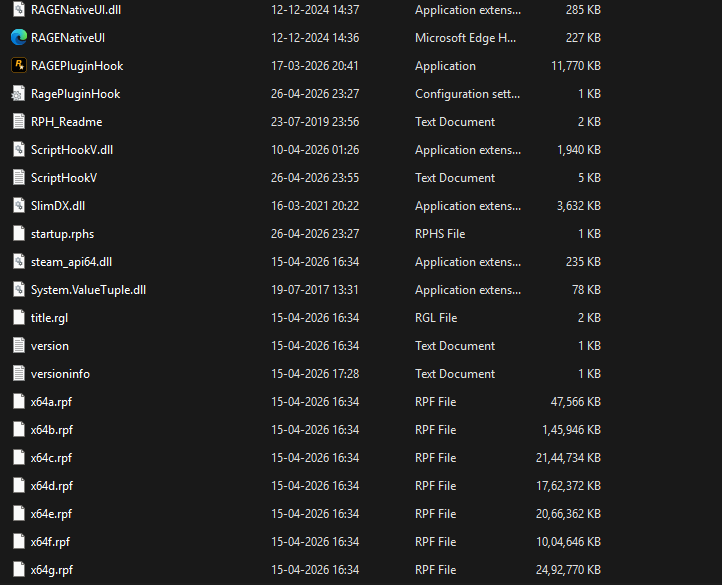Select the version file name
722x585 pixels.
pos(50,346)
